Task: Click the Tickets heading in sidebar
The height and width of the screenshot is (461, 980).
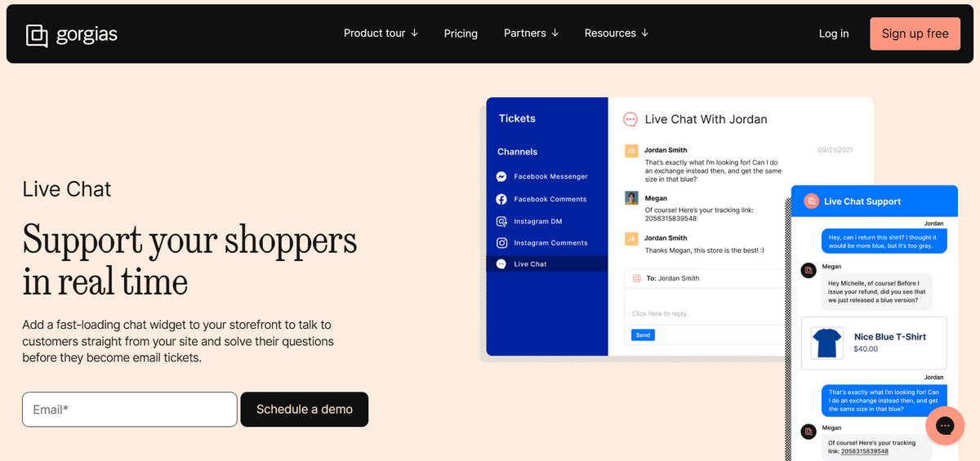Action: (x=517, y=118)
